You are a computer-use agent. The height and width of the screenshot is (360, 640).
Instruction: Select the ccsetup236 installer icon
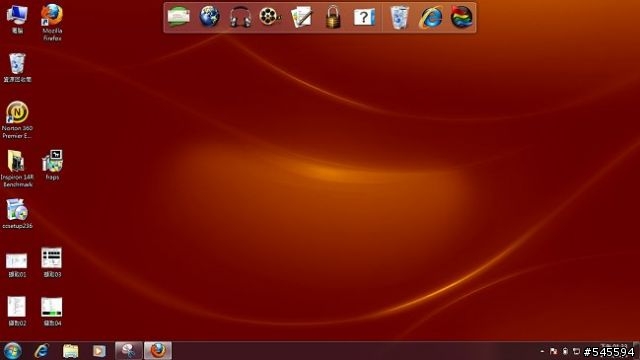pos(17,213)
